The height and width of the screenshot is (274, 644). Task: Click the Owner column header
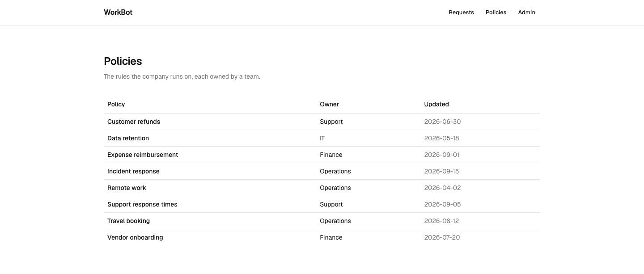point(329,104)
